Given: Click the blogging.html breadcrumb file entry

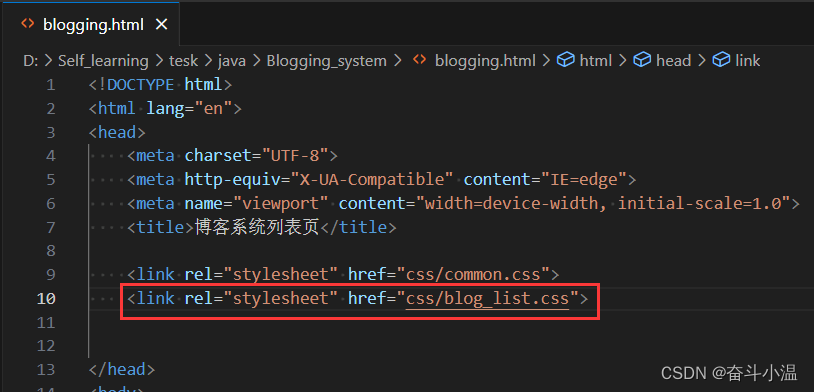Looking at the screenshot, I should coord(485,61).
